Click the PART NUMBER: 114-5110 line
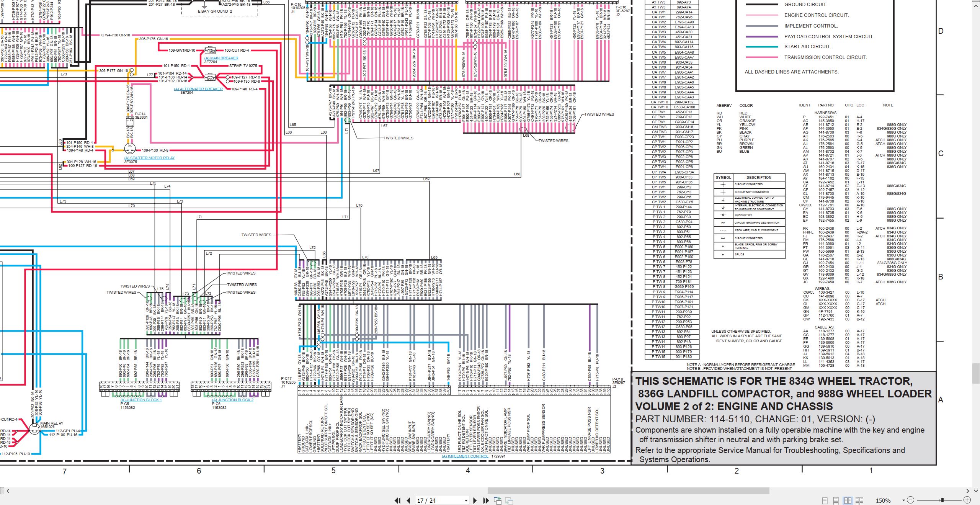This screenshot has width=980, height=505. pyautogui.click(x=755, y=419)
